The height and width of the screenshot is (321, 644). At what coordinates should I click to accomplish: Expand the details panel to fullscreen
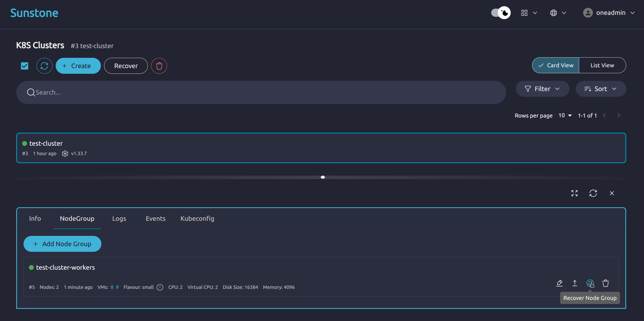[575, 193]
